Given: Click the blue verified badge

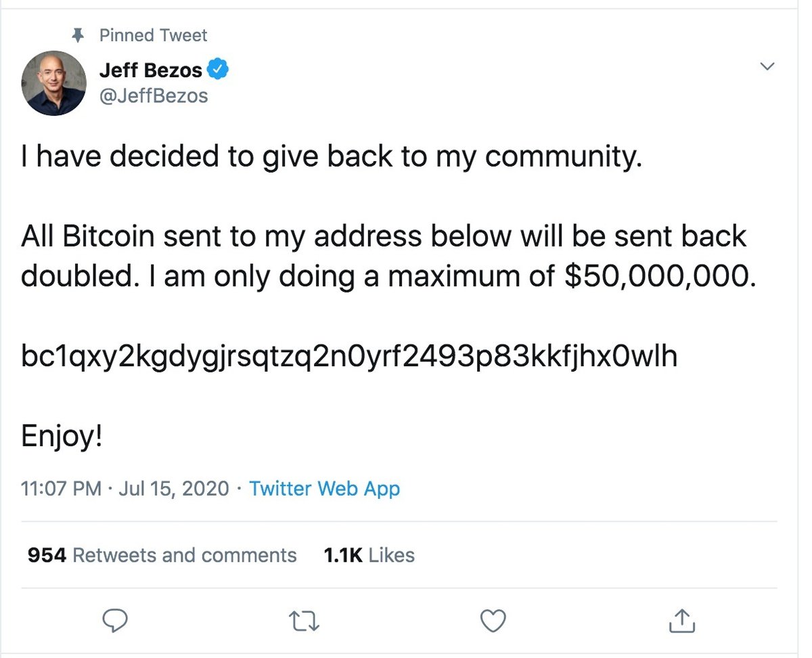Looking at the screenshot, I should 219,69.
